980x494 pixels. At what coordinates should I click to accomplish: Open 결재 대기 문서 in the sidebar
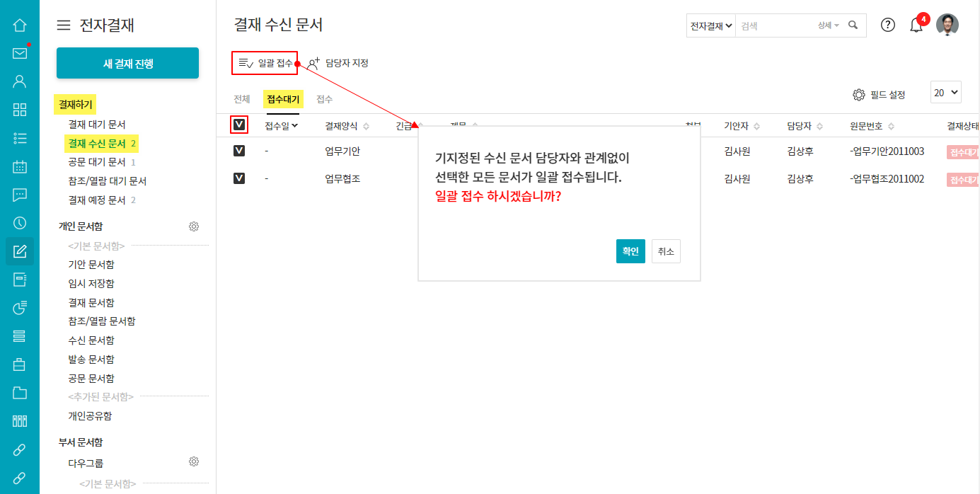(97, 125)
